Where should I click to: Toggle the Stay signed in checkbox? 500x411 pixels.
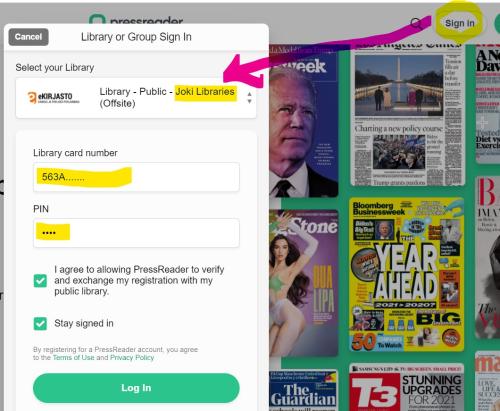40,323
